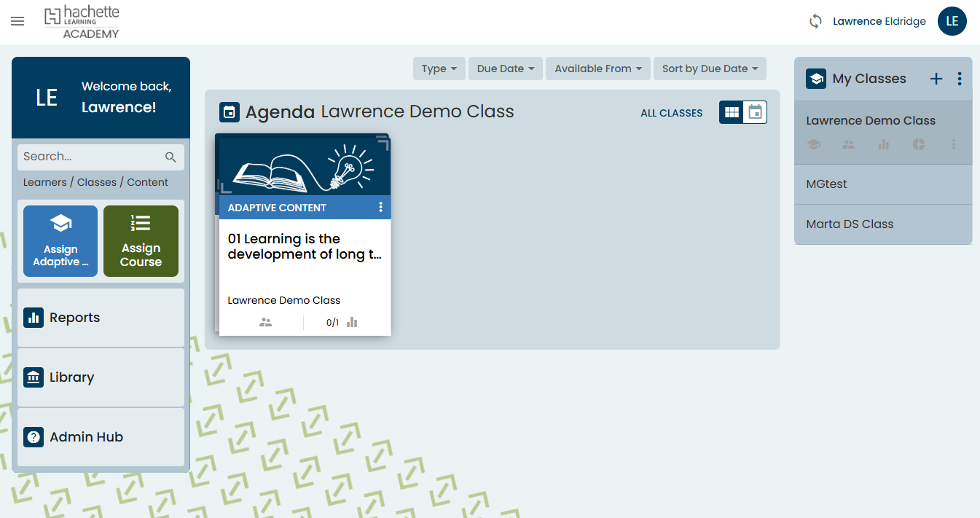980x518 pixels.
Task: Click the Admin Hub question icon
Action: point(34,437)
